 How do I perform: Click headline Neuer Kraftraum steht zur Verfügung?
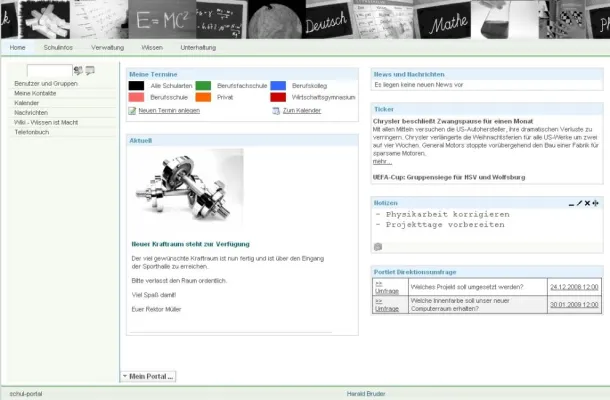191,244
